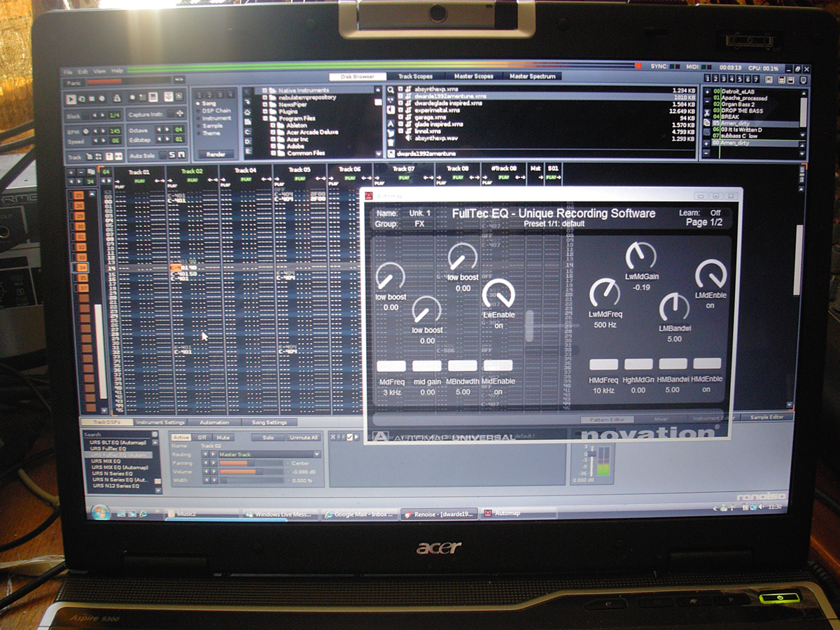The width and height of the screenshot is (840, 630).
Task: Adjust the track Panning slider
Action: 251,463
